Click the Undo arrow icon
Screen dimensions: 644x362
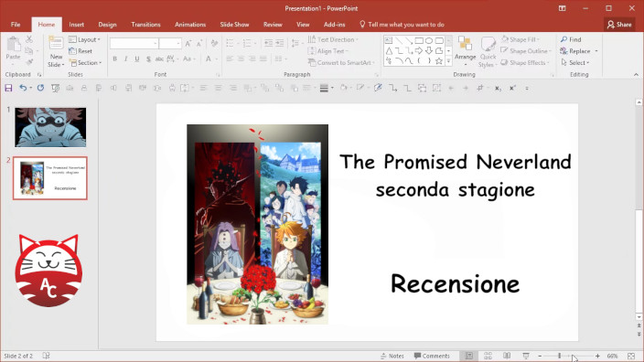[x=23, y=88]
